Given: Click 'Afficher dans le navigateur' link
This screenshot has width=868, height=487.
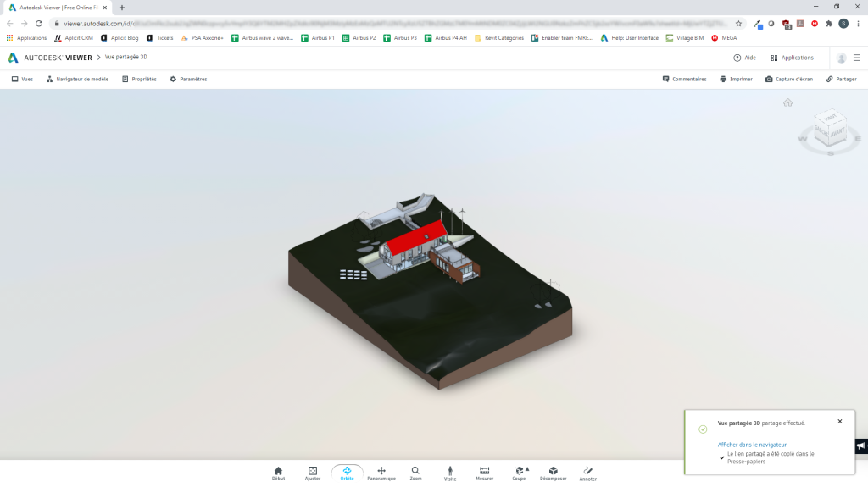Looking at the screenshot, I should [752, 445].
